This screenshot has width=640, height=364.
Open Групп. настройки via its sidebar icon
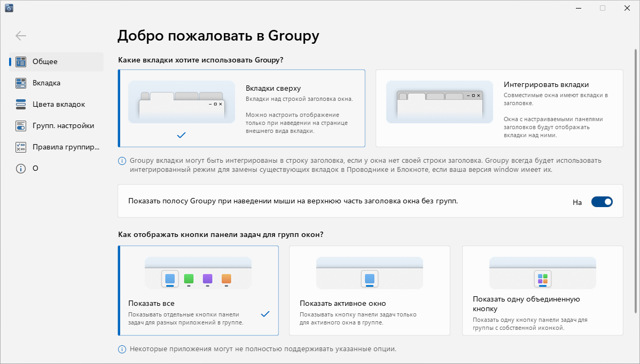click(x=20, y=126)
